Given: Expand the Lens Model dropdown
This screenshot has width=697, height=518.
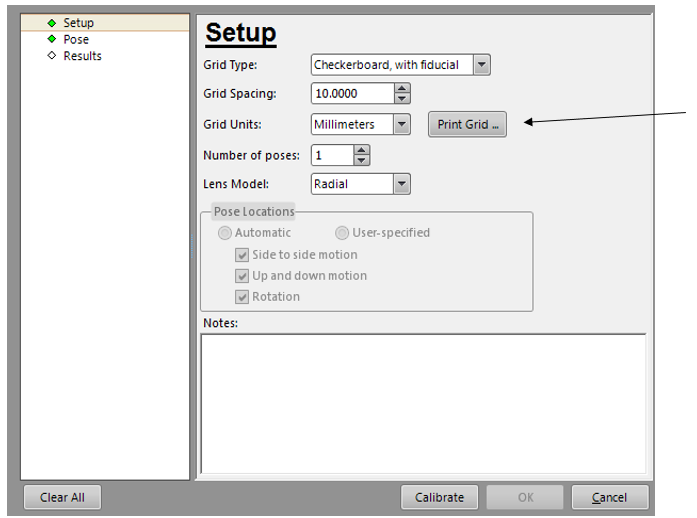Looking at the screenshot, I should point(401,184).
